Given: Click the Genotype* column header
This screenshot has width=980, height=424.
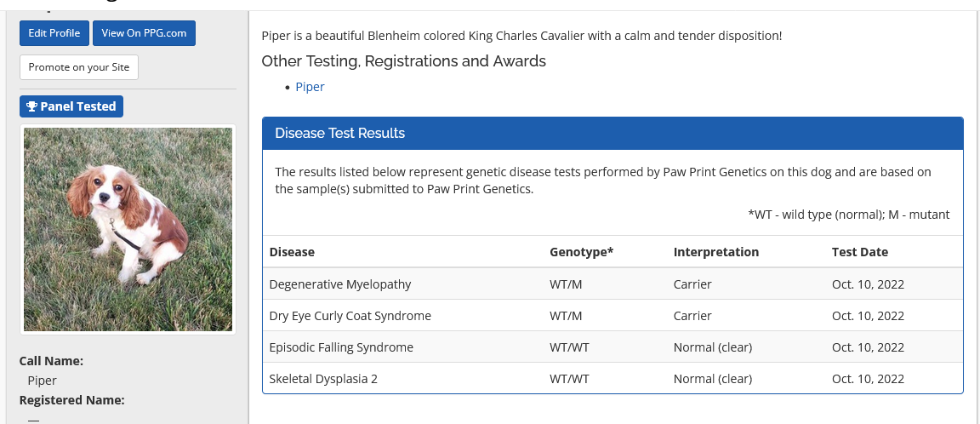Looking at the screenshot, I should (581, 252).
